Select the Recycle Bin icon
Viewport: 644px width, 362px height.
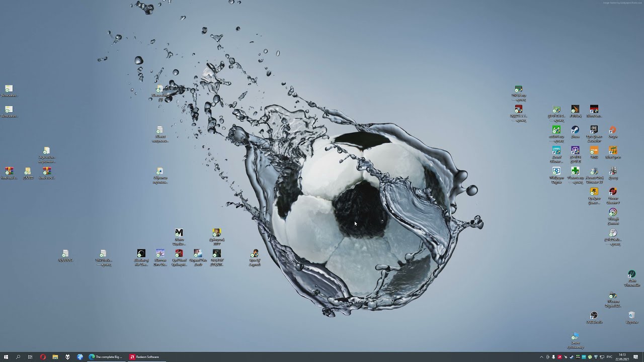[631, 317]
